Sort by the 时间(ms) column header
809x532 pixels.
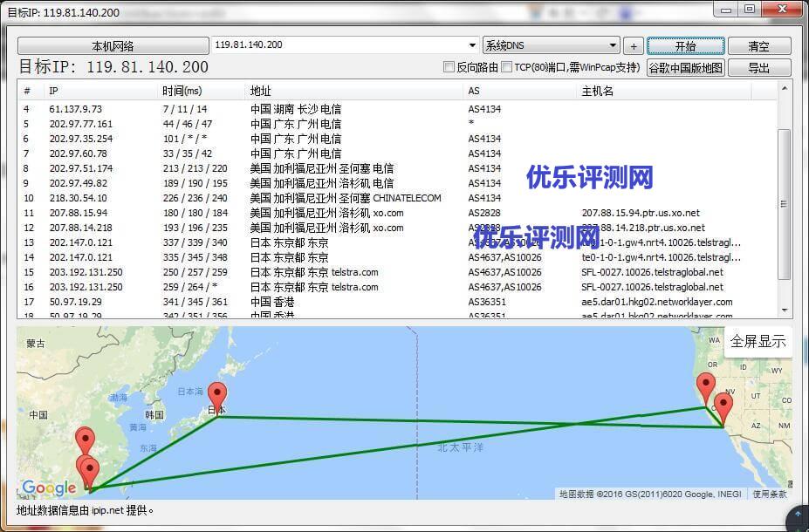pyautogui.click(x=182, y=91)
